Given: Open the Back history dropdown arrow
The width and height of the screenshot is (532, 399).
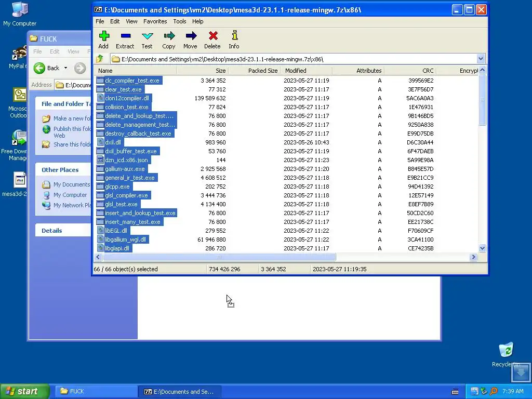Looking at the screenshot, I should (66, 68).
